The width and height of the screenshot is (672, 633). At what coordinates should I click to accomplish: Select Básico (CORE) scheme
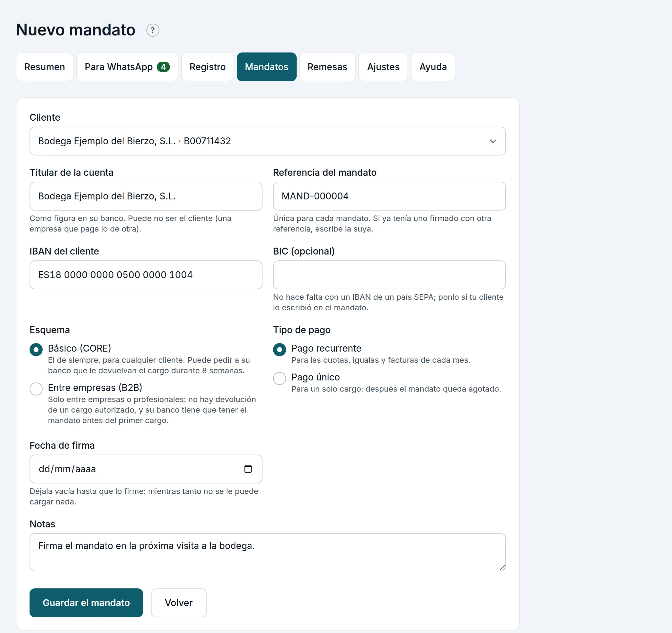coord(36,350)
